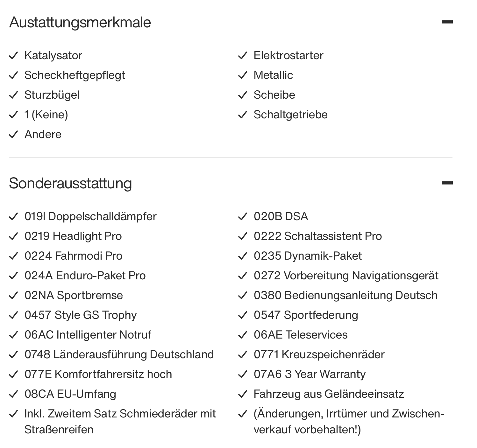Collapse the Austattungsmerkmale section via minus icon
Viewport: 477px width, 448px height.
click(x=447, y=22)
